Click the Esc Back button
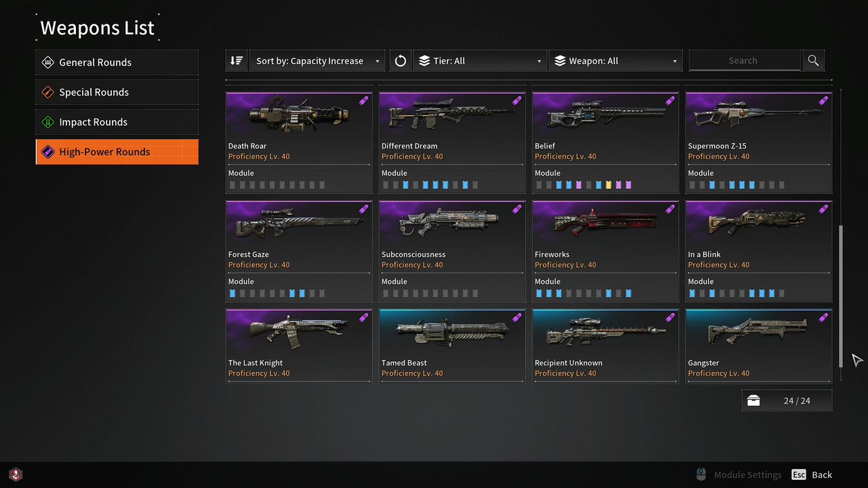Viewport: 868px width, 488px height. 812,474
